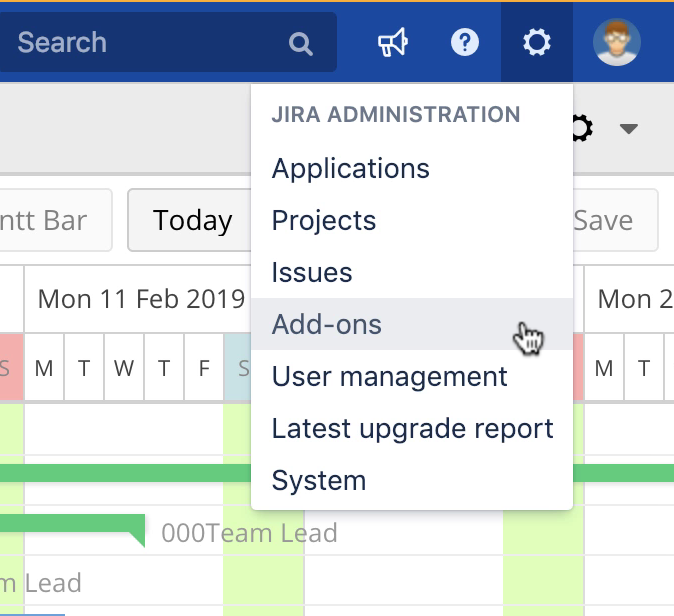The image size is (674, 616).
Task: Choose System in the administration menu
Action: 319,480
